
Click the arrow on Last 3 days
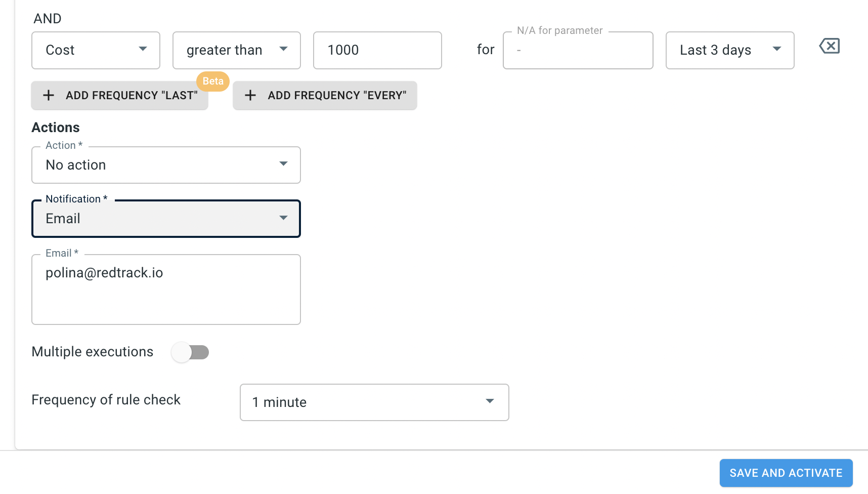pyautogui.click(x=777, y=49)
